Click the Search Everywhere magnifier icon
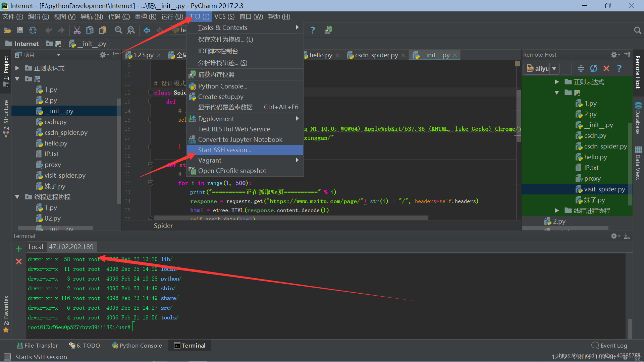This screenshot has height=362, width=644. click(638, 31)
